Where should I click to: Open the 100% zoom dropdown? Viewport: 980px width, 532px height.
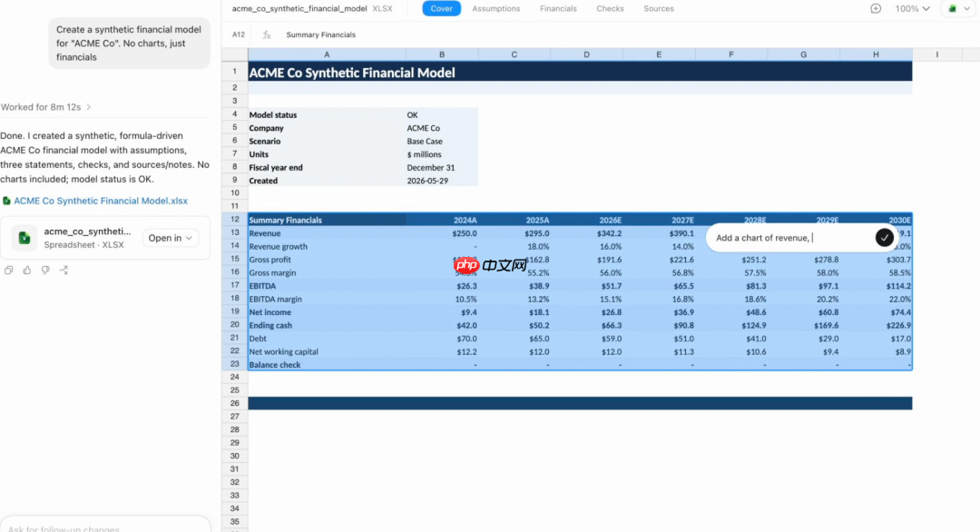tap(913, 9)
